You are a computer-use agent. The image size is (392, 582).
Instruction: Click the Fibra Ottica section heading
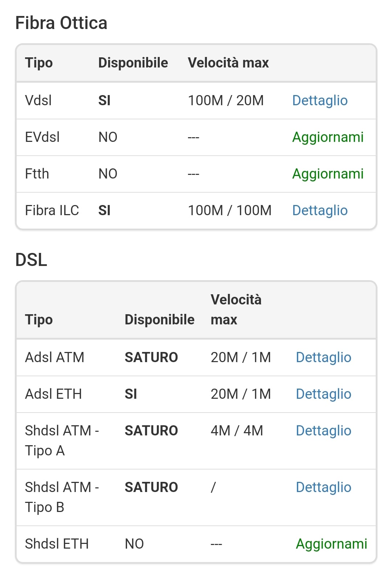coord(61,23)
